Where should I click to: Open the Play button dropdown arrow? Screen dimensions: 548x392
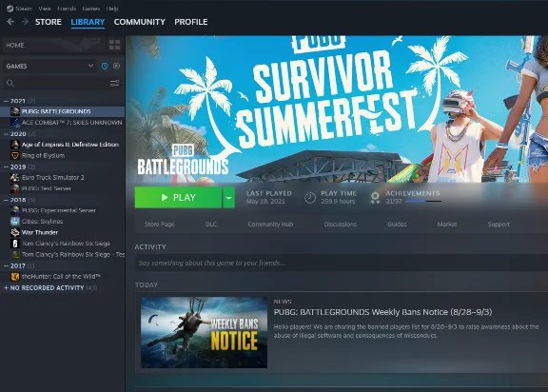[x=228, y=197]
